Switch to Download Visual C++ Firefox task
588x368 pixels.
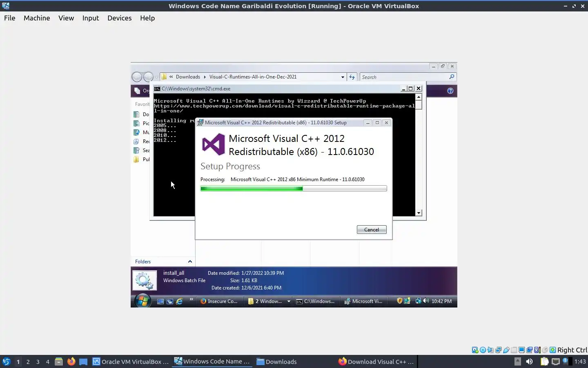tap(376, 361)
